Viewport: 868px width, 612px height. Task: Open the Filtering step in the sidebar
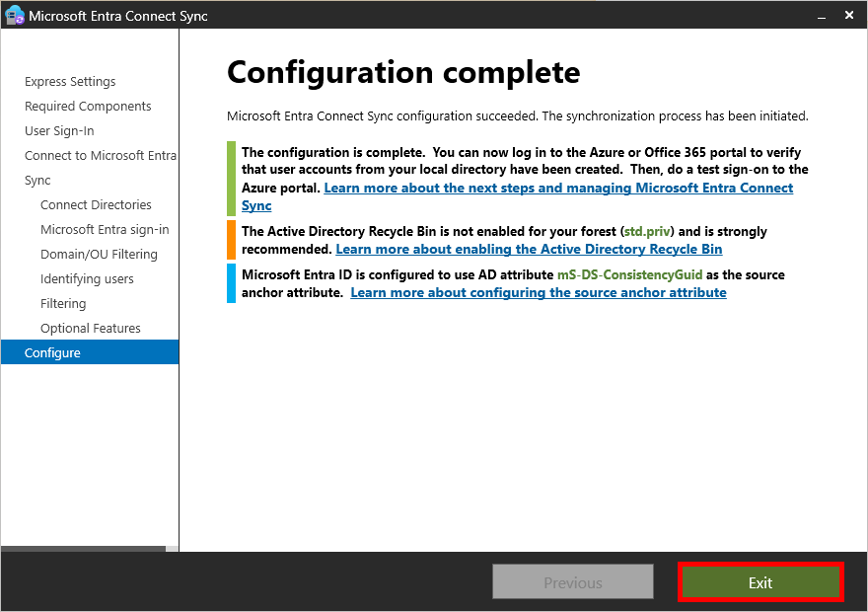[61, 303]
